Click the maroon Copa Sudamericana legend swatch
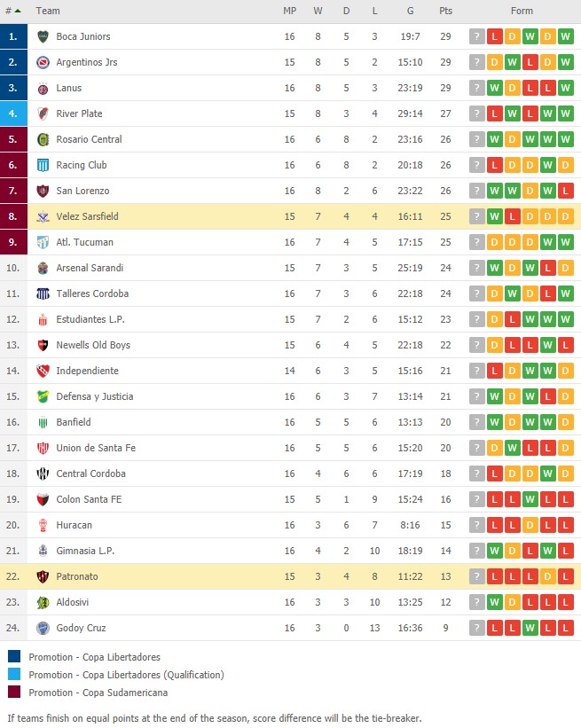Screen dimensions: 581x728 pos(14,692)
